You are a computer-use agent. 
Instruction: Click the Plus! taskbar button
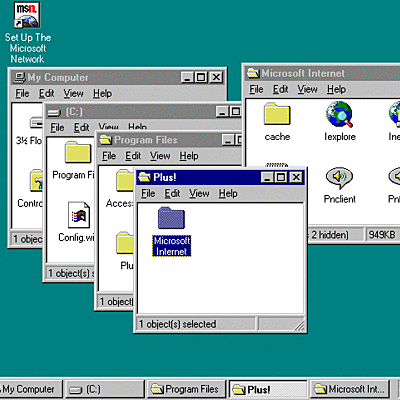(x=268, y=389)
